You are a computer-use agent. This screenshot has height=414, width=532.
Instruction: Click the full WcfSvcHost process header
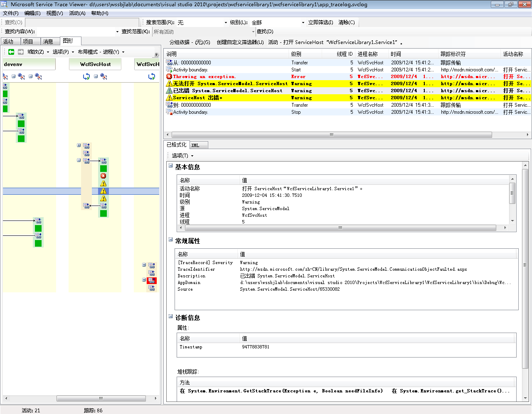pyautogui.click(x=96, y=64)
